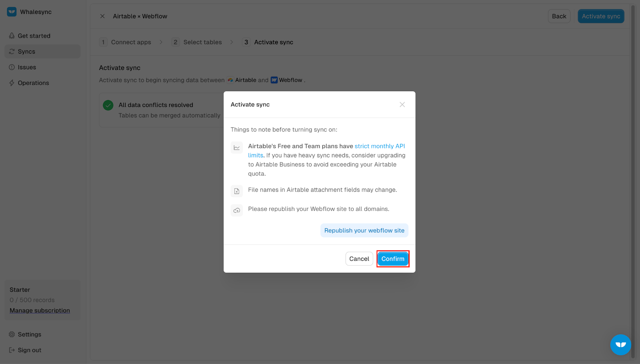
Task: Go to step 2 Select tables
Action: tap(197, 42)
